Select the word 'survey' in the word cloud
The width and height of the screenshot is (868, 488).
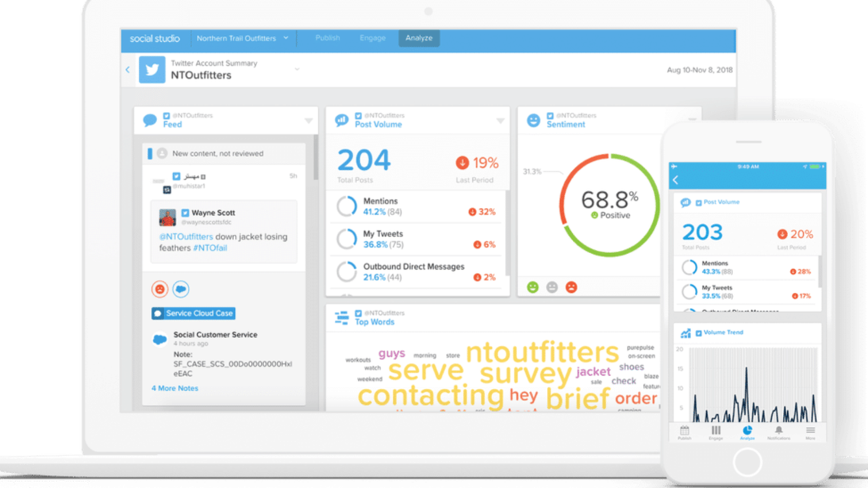(x=526, y=374)
